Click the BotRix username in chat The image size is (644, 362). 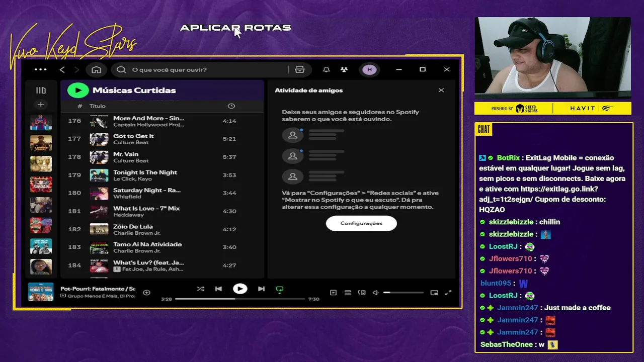508,158
